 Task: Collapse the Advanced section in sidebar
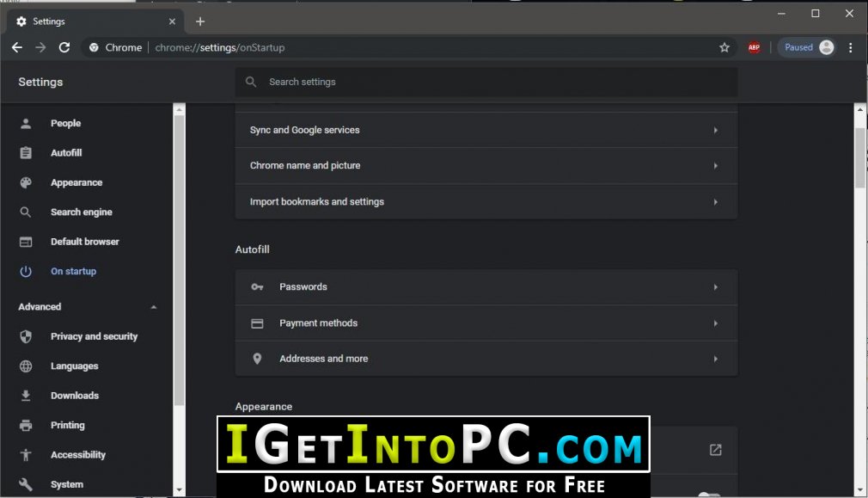[154, 307]
